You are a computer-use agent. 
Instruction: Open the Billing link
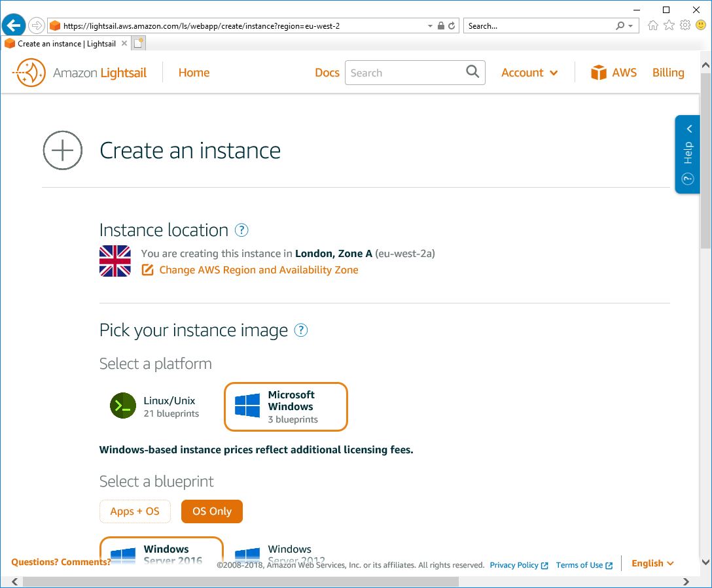coord(668,73)
